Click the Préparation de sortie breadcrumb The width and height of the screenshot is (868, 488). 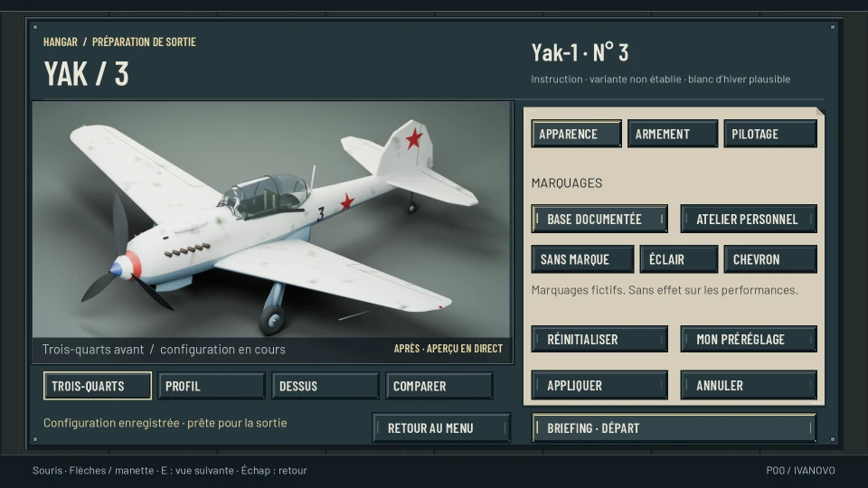tap(144, 42)
